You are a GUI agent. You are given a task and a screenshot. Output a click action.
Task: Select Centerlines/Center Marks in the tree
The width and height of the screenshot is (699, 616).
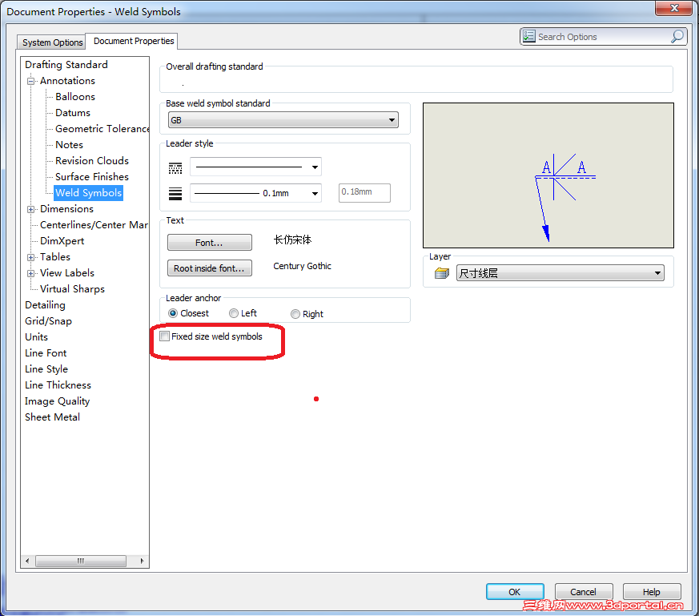coord(94,225)
